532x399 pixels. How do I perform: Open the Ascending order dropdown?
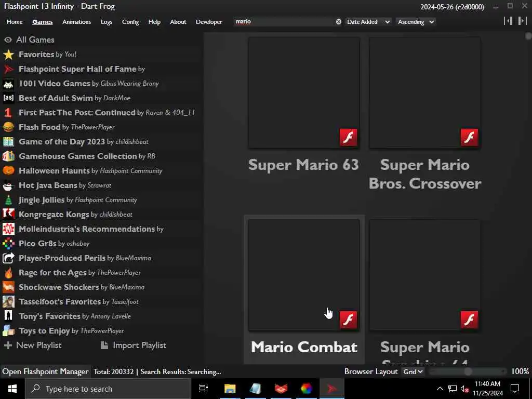[416, 22]
